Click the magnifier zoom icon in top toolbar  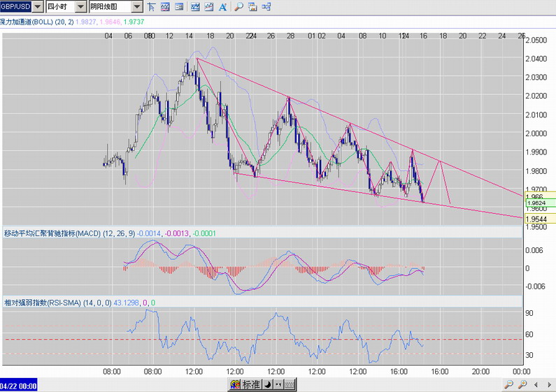tap(238, 7)
